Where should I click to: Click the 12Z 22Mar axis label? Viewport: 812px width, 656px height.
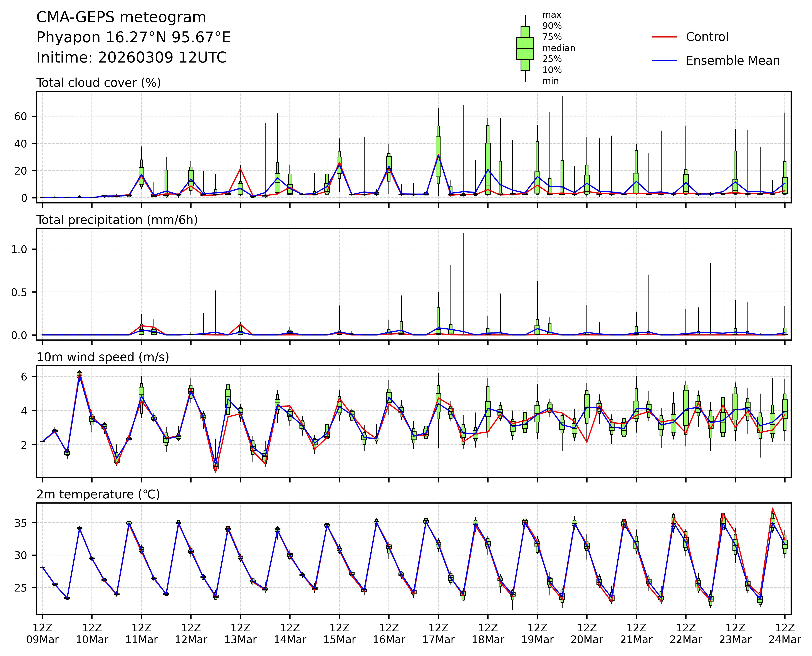(x=686, y=633)
